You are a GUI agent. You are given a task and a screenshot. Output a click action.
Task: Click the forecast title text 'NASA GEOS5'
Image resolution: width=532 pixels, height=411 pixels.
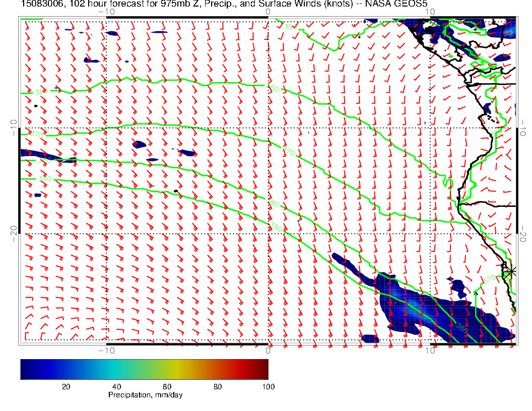pos(396,4)
